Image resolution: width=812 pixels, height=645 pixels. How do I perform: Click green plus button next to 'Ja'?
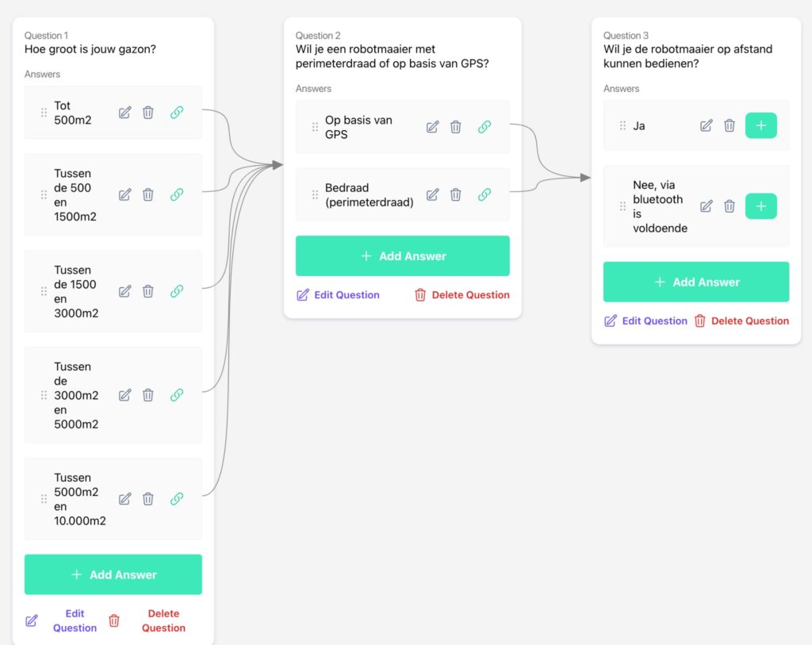click(760, 125)
